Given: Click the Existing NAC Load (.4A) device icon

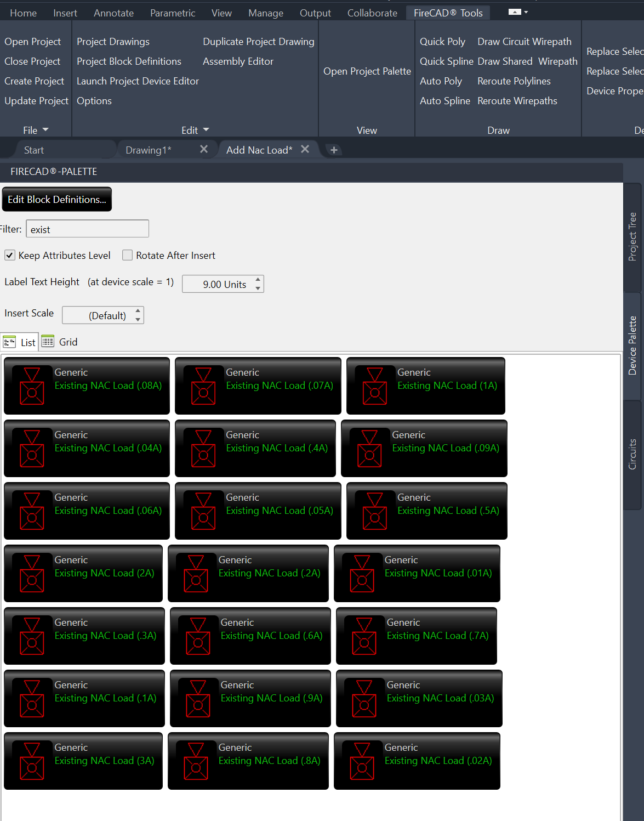Looking at the screenshot, I should point(203,449).
